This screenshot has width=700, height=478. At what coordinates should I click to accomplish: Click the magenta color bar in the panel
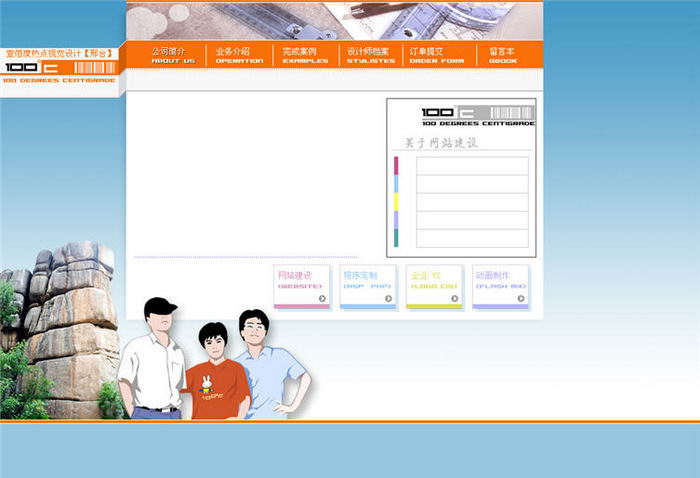point(396,166)
